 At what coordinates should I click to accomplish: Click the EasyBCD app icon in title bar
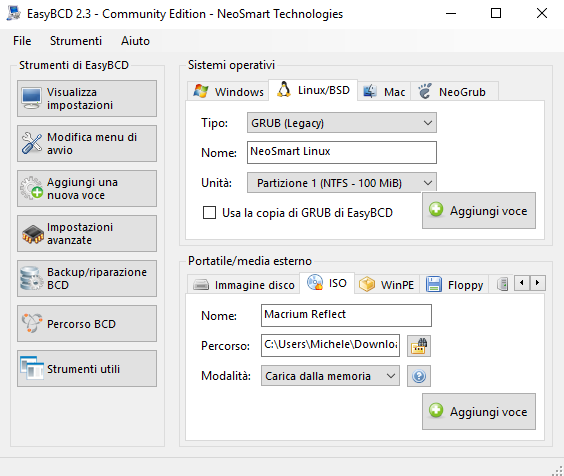click(x=14, y=13)
